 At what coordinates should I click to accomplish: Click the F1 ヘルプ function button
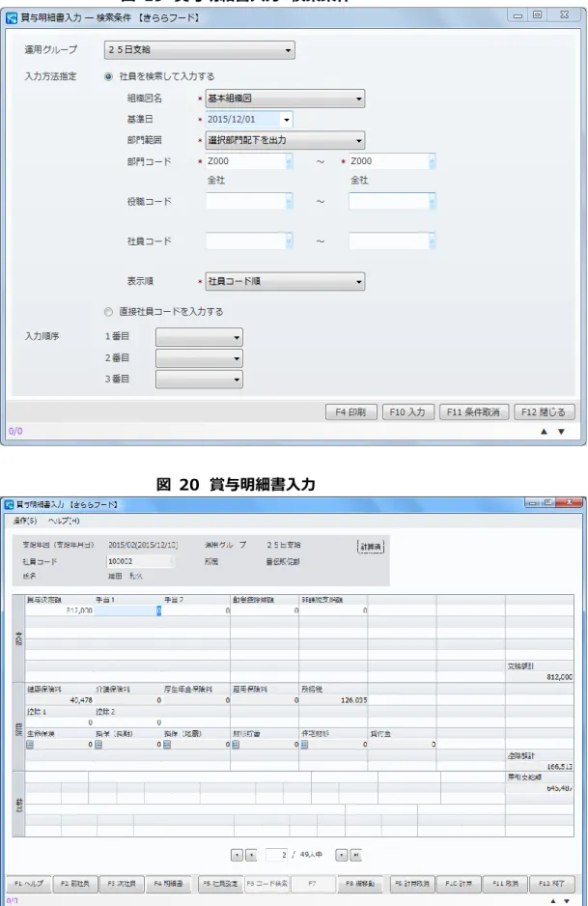[28, 884]
